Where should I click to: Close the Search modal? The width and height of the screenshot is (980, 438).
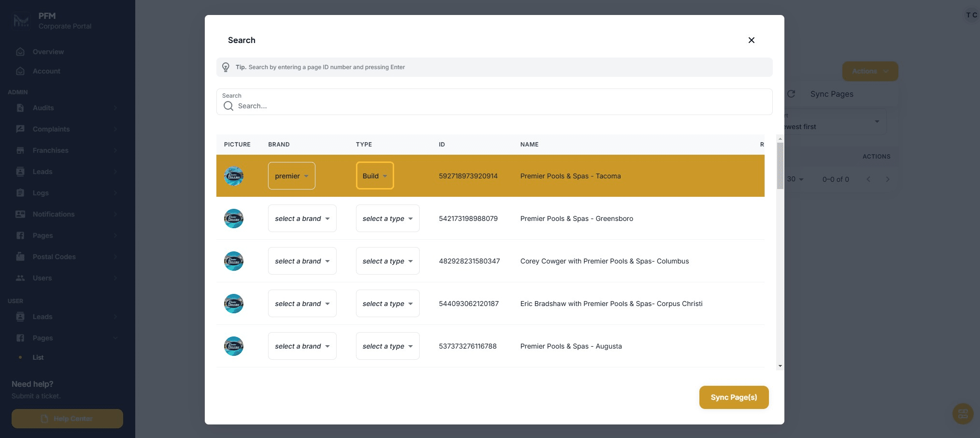pyautogui.click(x=751, y=40)
